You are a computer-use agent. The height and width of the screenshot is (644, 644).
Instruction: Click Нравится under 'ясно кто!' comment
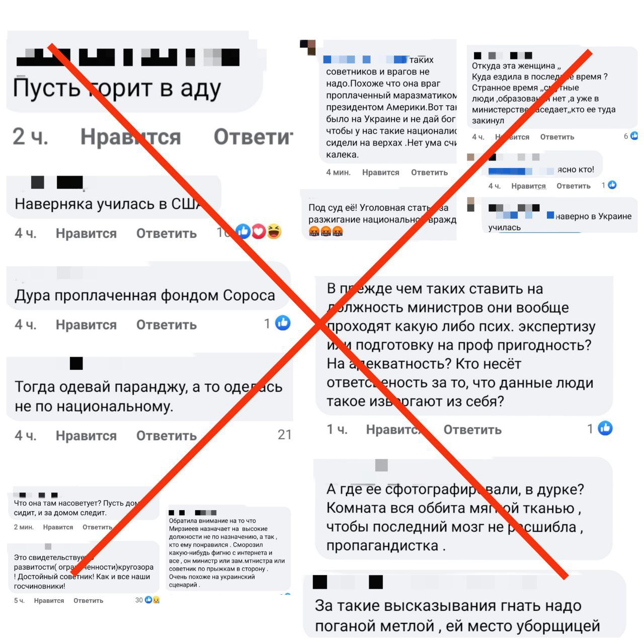[528, 186]
